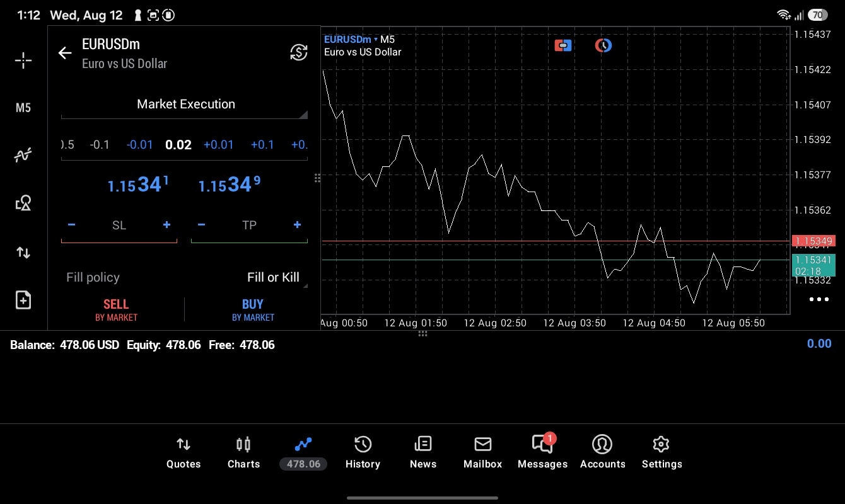Tap the status bar clock 1:12
Viewport: 845px width, 504px height.
(28, 15)
